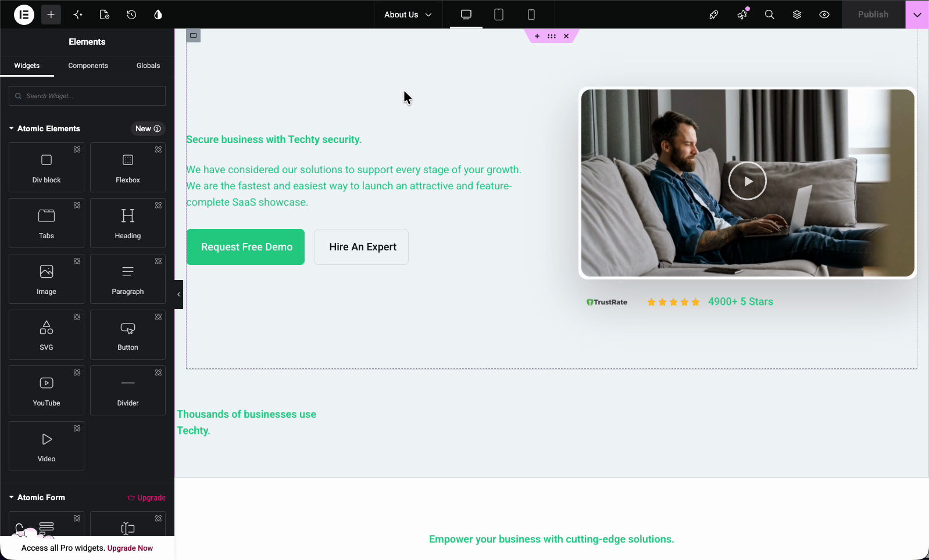Image resolution: width=929 pixels, height=560 pixels.
Task: Toggle page preview eye icon
Action: pyautogui.click(x=824, y=15)
